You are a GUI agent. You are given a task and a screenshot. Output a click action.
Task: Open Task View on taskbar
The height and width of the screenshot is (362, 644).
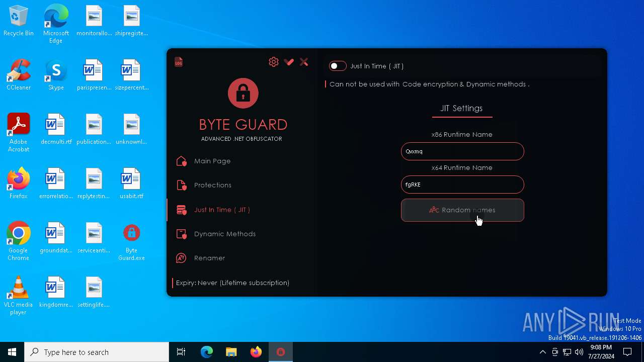pos(181,352)
